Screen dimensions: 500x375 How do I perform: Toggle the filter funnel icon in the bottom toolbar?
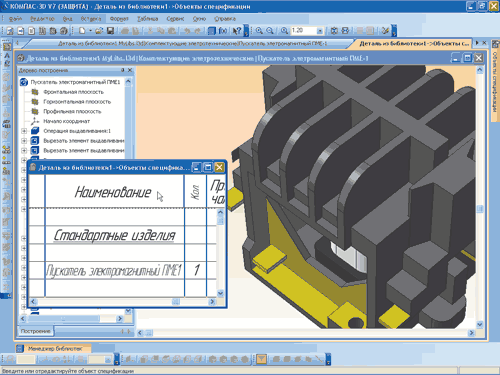262,359
